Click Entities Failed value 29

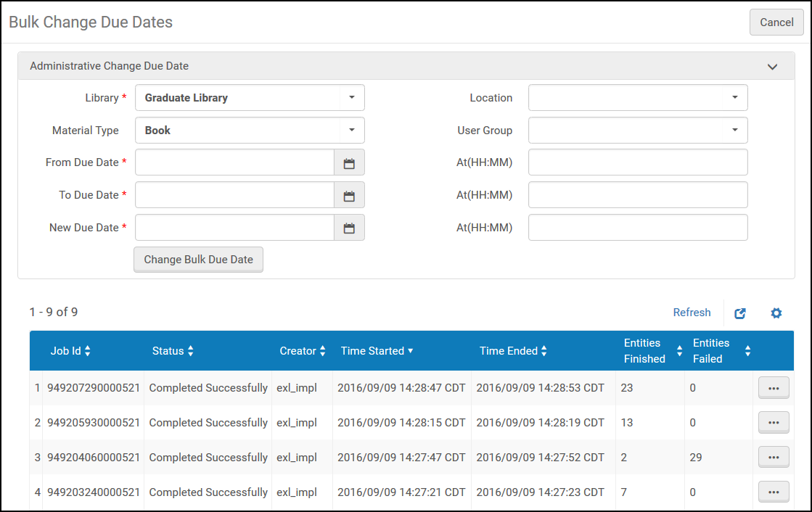click(x=695, y=457)
